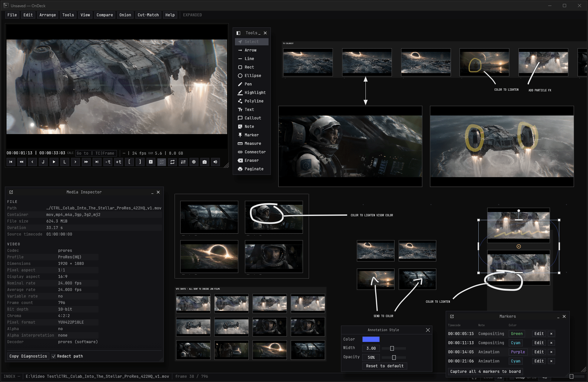Pop out the Media Inspector panel

[x=11, y=192]
